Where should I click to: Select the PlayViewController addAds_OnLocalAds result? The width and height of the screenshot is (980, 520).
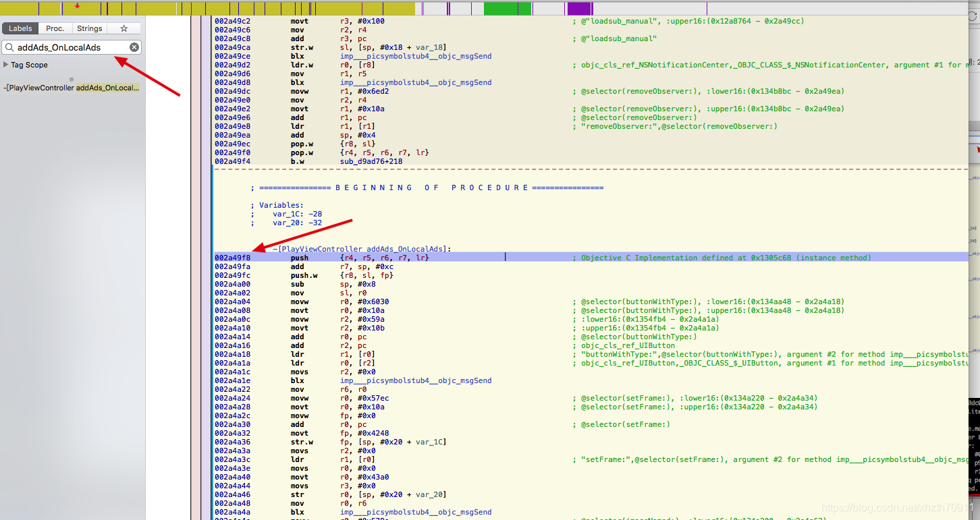click(72, 88)
